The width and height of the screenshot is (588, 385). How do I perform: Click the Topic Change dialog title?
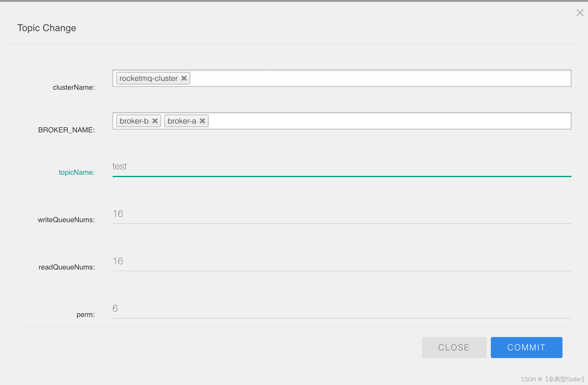47,28
